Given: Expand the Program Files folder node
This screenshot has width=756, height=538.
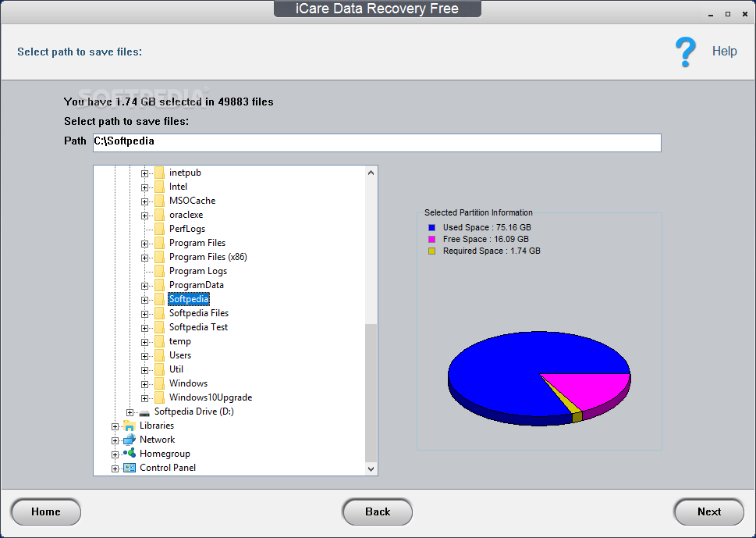Looking at the screenshot, I should pyautogui.click(x=144, y=244).
